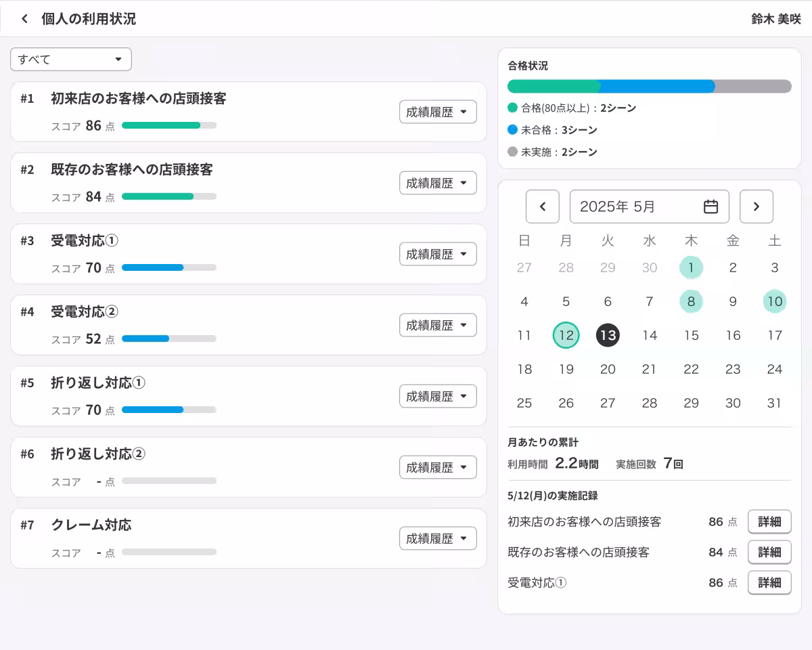This screenshot has height=650, width=812.
Task: Click 詳細 next to 既存のお客様への店頭接客
Action: pyautogui.click(x=769, y=552)
